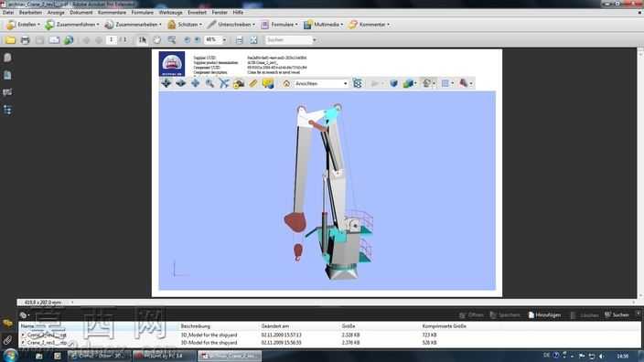The width and height of the screenshot is (644, 362).
Task: Select the 528 KB crane attachment row
Action: click(x=328, y=343)
